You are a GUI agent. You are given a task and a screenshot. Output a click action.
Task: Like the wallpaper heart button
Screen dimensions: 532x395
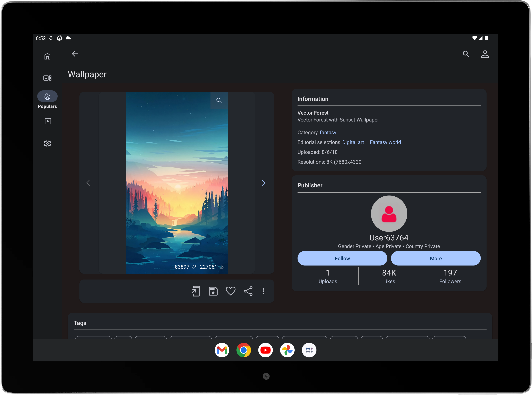click(230, 291)
